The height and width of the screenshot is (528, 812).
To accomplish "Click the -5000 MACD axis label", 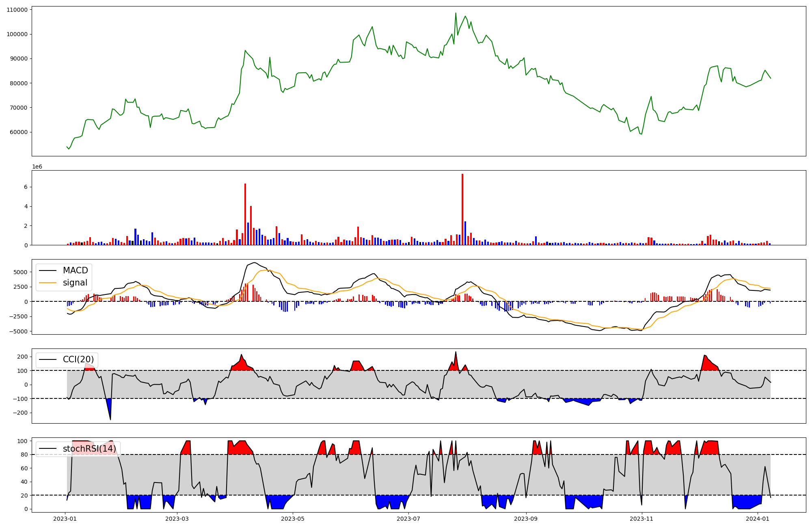I will [x=19, y=331].
